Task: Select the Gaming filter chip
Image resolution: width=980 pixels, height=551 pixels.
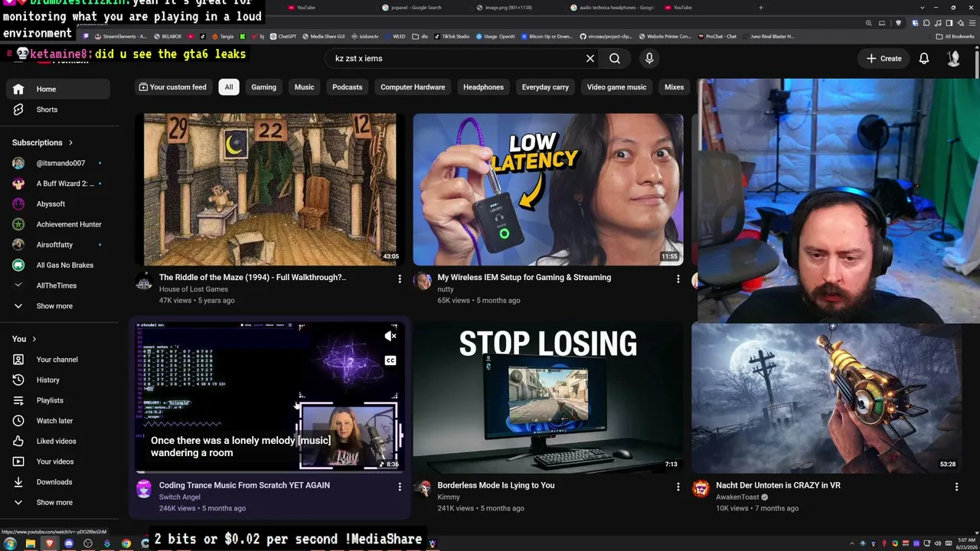Action: pos(263,87)
